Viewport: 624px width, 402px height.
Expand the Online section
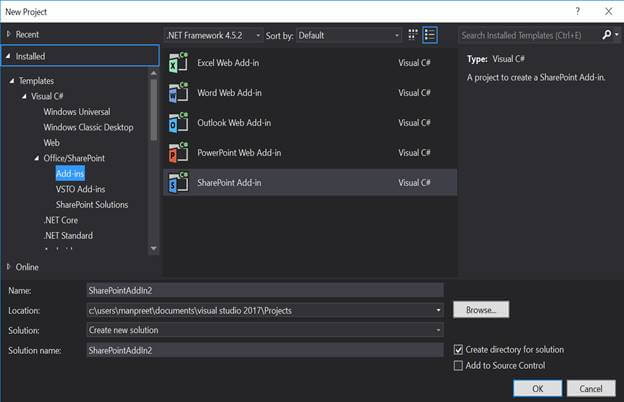click(x=8, y=267)
